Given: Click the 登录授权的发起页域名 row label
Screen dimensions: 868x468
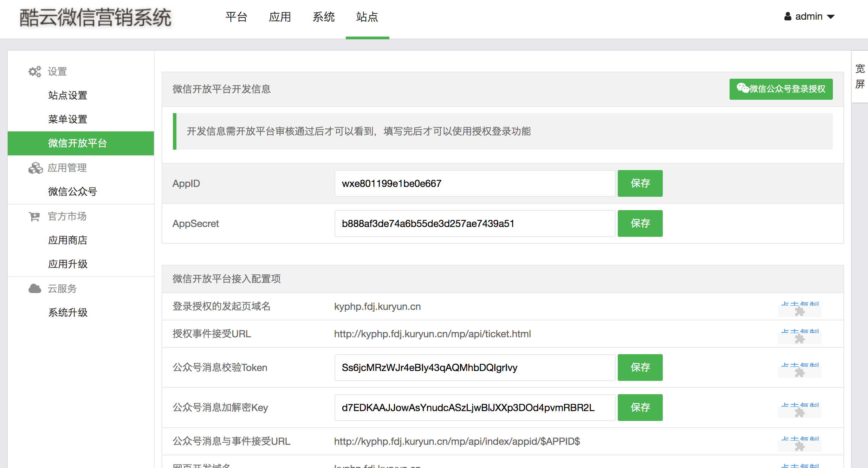Looking at the screenshot, I should tap(221, 306).
